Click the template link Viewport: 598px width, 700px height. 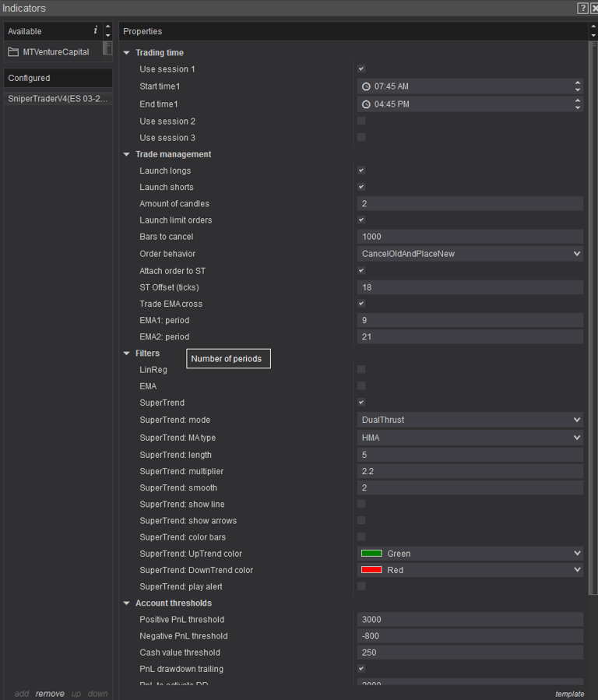pos(569,694)
